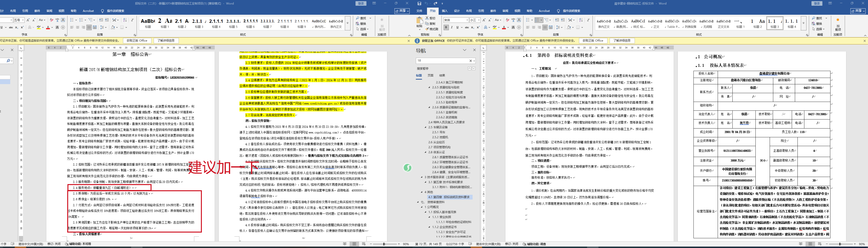Viewport: 868px width, 248px height.
Task: Toggle Bold formatting in the right window
Action: (446, 28)
